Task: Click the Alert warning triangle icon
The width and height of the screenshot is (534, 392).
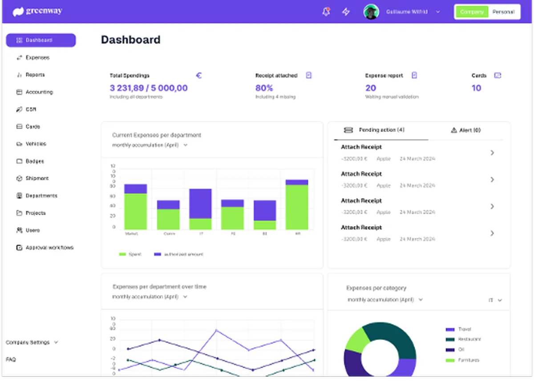Action: pos(454,130)
